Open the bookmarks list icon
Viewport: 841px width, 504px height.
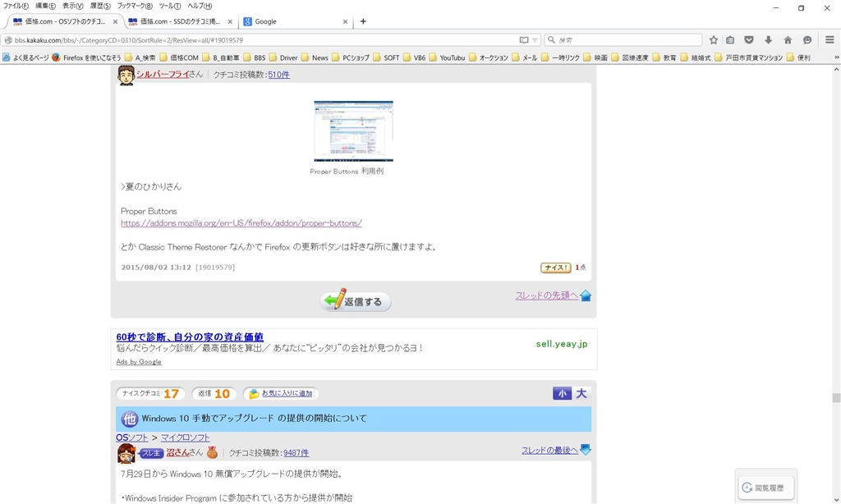tap(730, 39)
